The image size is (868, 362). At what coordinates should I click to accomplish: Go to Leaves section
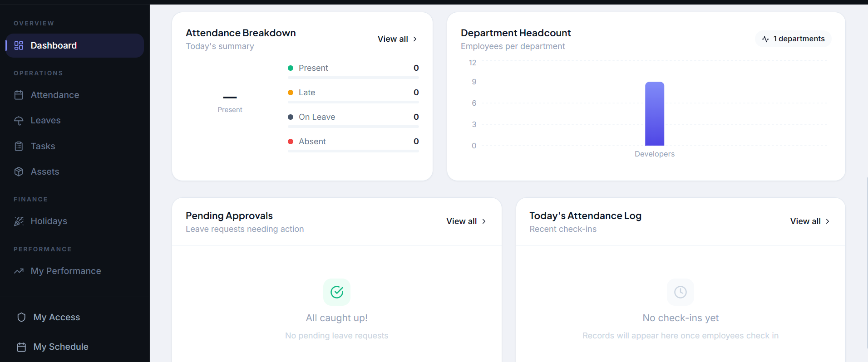click(75, 121)
